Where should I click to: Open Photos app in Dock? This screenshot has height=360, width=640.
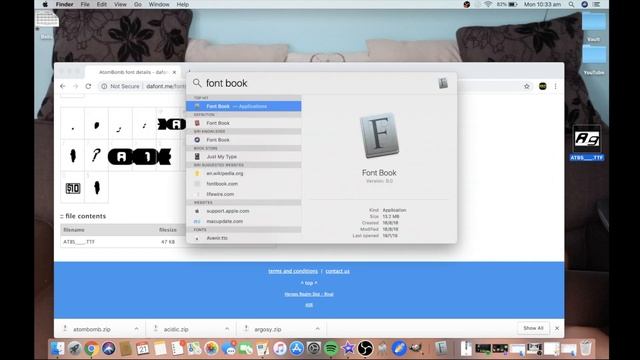(x=211, y=348)
